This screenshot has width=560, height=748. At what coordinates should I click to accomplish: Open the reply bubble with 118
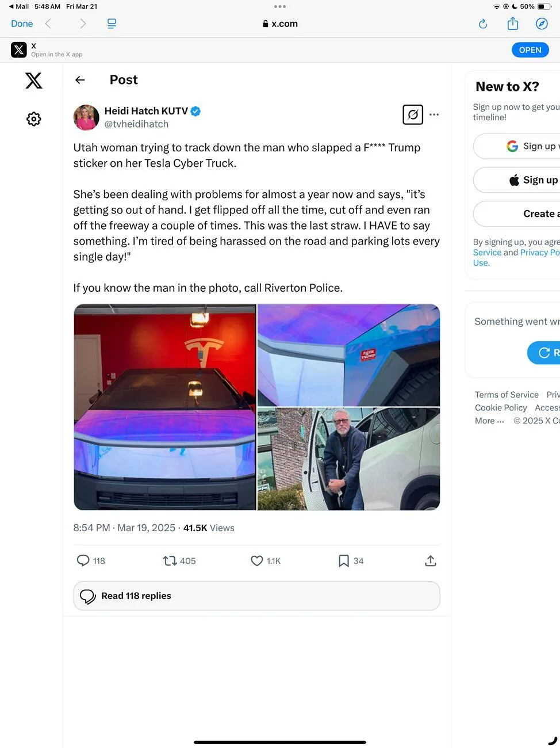click(x=83, y=560)
